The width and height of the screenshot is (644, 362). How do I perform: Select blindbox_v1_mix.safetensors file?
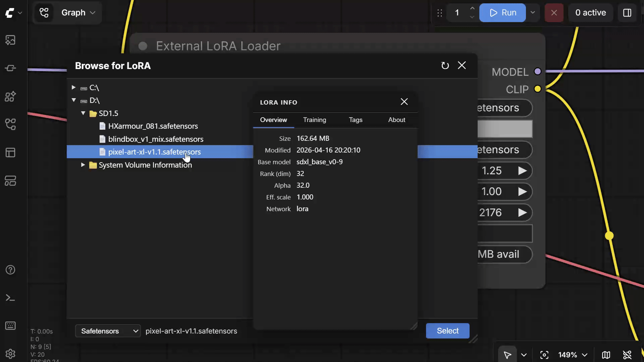156,139
